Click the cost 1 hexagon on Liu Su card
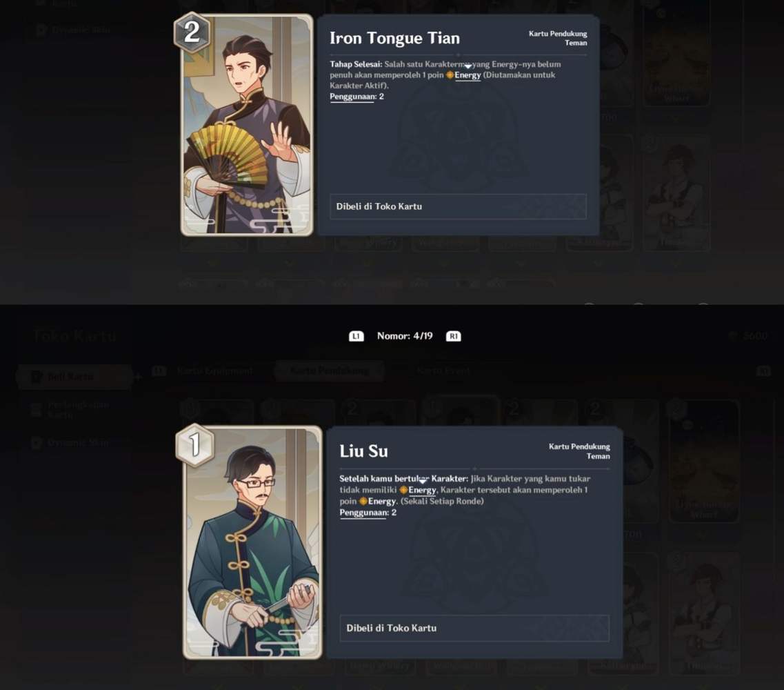 click(195, 444)
